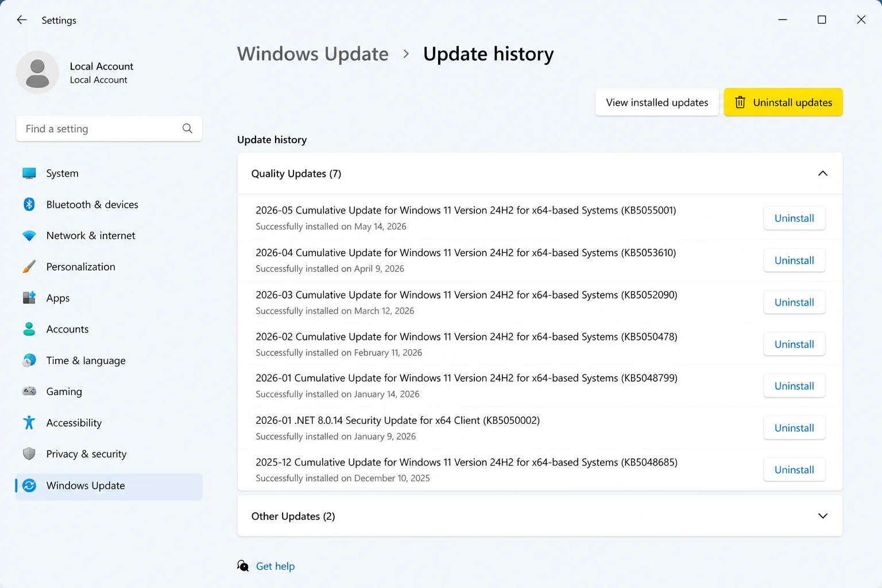Uninstall KB5048799 update
Image resolution: width=882 pixels, height=588 pixels.
[794, 386]
